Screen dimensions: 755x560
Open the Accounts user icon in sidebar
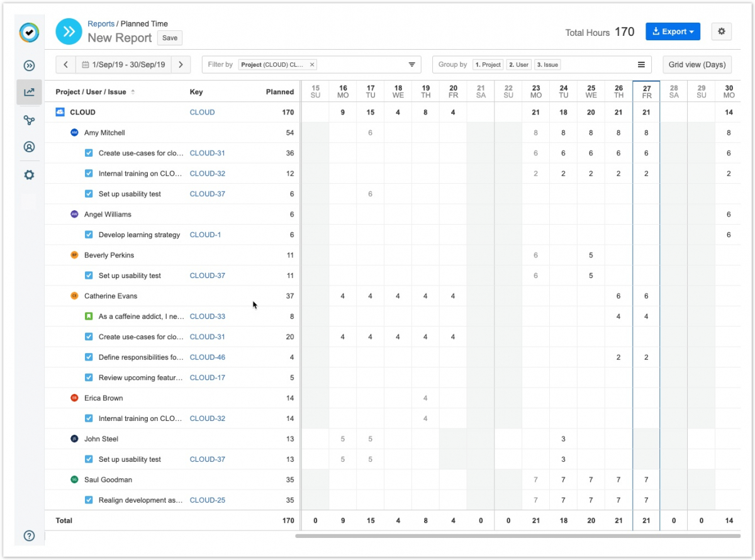pos(29,147)
